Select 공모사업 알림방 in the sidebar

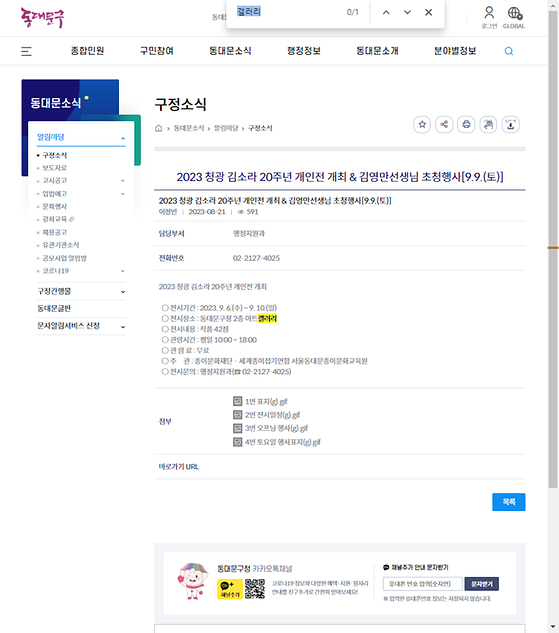65,258
